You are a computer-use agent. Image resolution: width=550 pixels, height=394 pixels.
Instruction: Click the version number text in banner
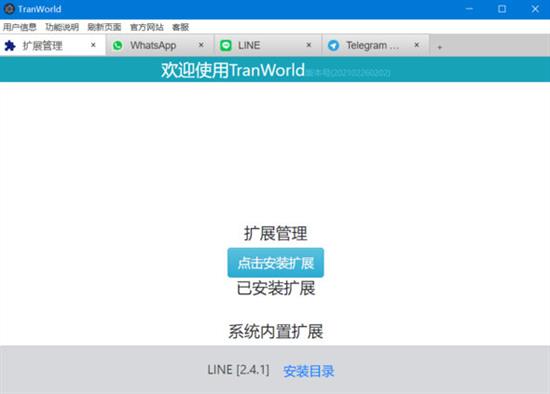pos(348,73)
